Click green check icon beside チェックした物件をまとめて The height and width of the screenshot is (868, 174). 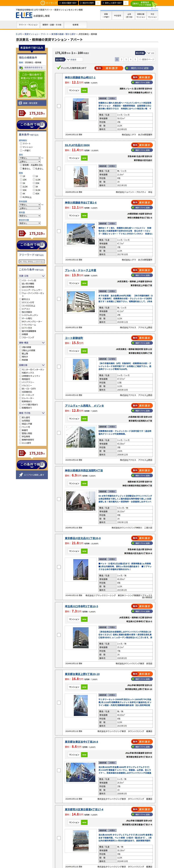coord(58,67)
